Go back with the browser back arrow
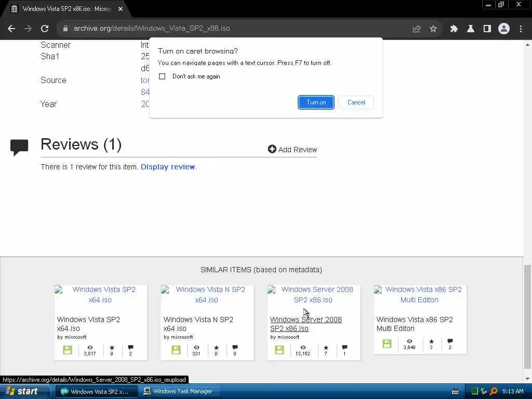The width and height of the screenshot is (532, 399). coord(11,29)
